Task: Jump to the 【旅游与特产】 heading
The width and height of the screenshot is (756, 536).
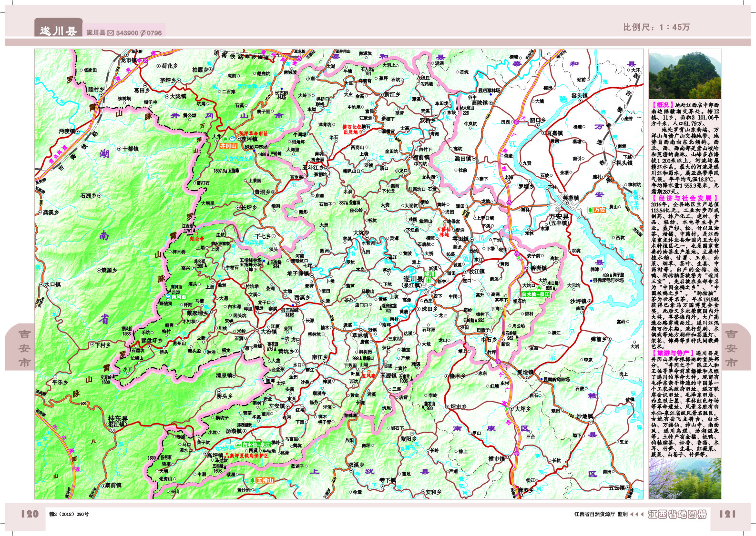Action: point(672,353)
